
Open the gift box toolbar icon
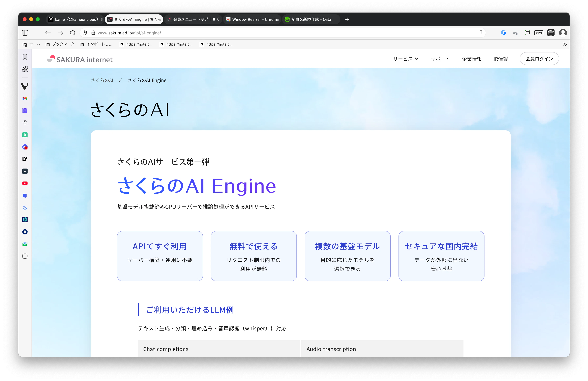551,33
